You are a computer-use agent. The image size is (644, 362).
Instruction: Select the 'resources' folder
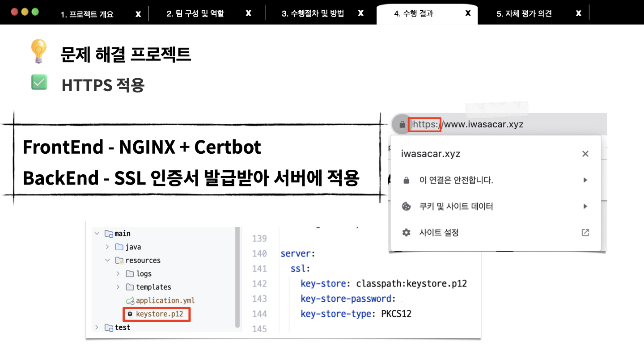point(143,260)
